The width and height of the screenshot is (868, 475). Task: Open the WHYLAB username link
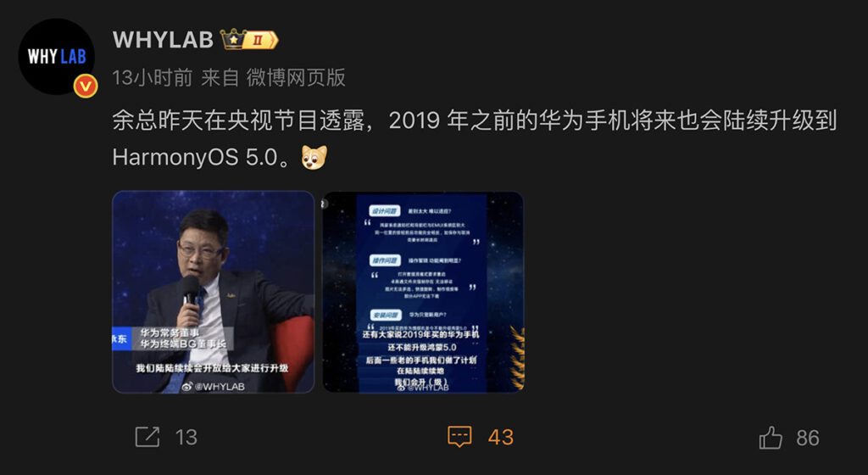click(x=163, y=40)
